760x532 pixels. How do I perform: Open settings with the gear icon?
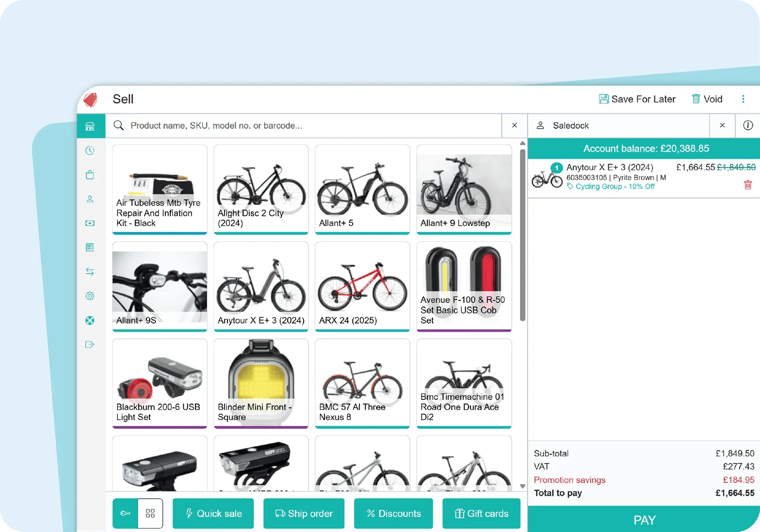pyautogui.click(x=90, y=296)
